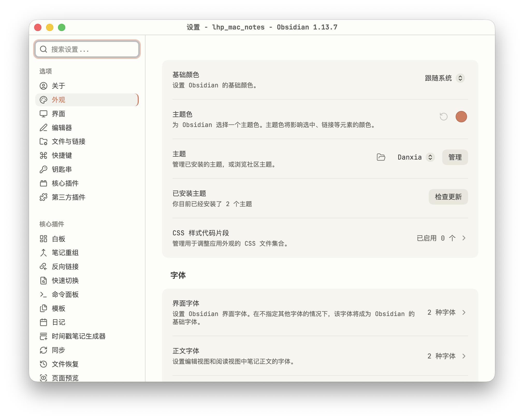Click the green zoom window button
The width and height of the screenshot is (524, 420).
click(x=62, y=27)
